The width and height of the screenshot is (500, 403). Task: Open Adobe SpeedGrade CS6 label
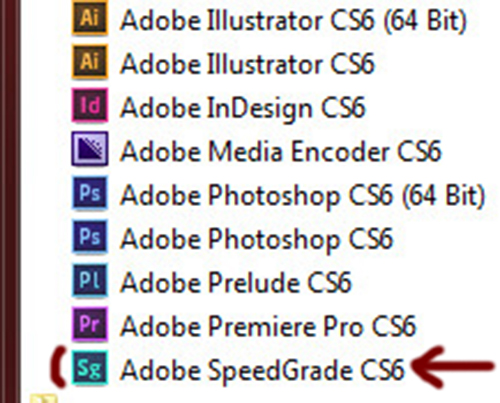click(x=262, y=371)
